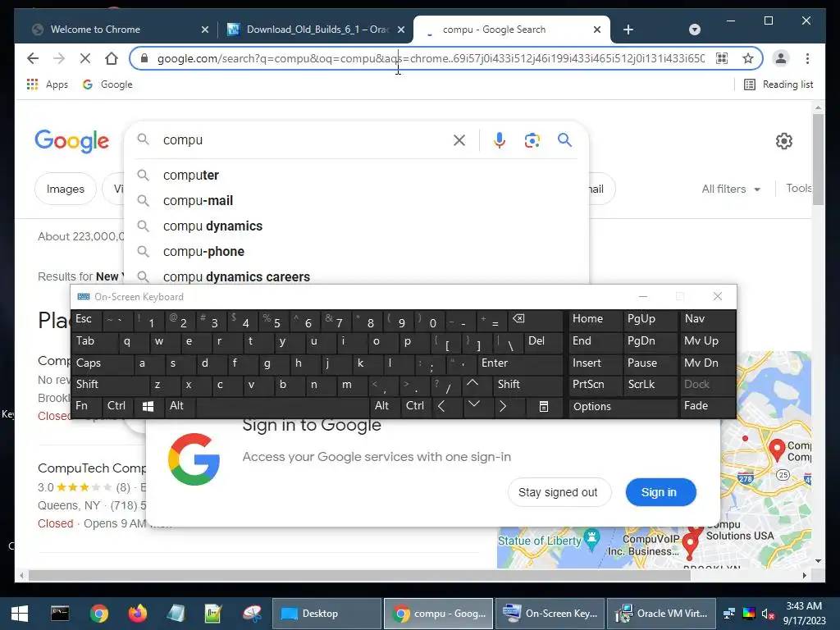The width and height of the screenshot is (840, 630).
Task: Click the search input containing compu
Action: click(305, 140)
